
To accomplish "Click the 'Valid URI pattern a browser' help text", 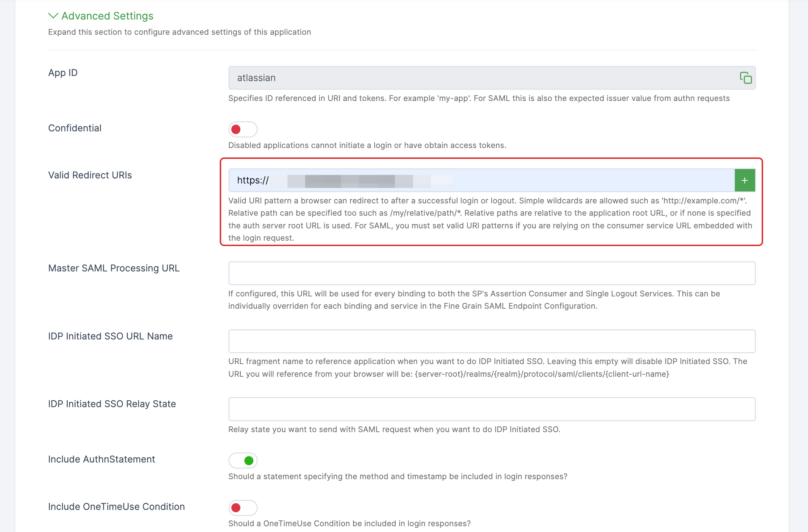I will click(x=491, y=219).
